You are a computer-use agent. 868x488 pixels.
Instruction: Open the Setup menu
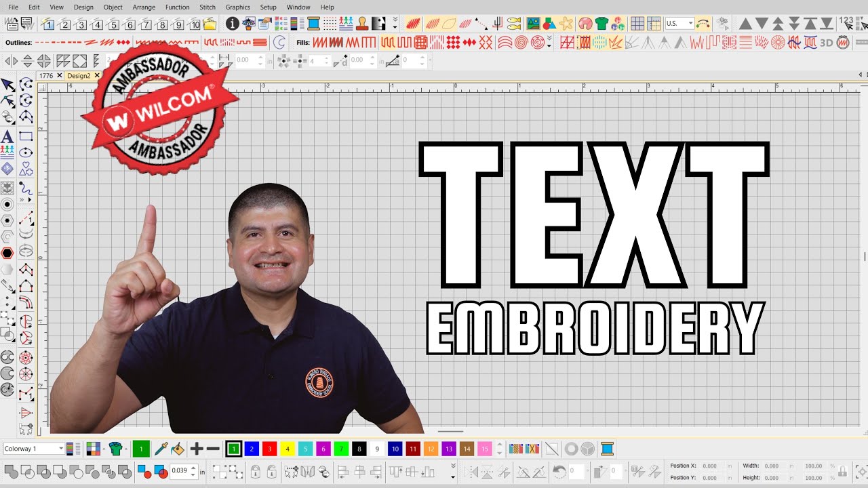(268, 7)
